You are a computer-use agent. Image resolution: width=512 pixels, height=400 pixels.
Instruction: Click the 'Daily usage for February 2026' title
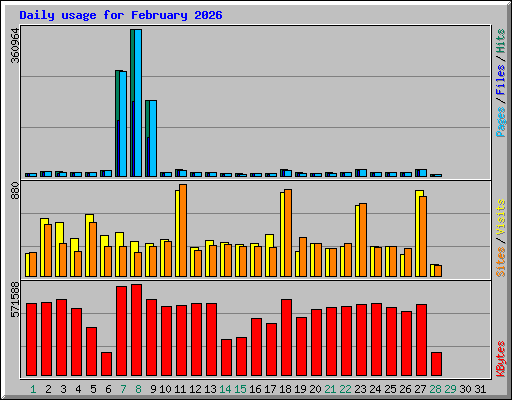click(121, 15)
